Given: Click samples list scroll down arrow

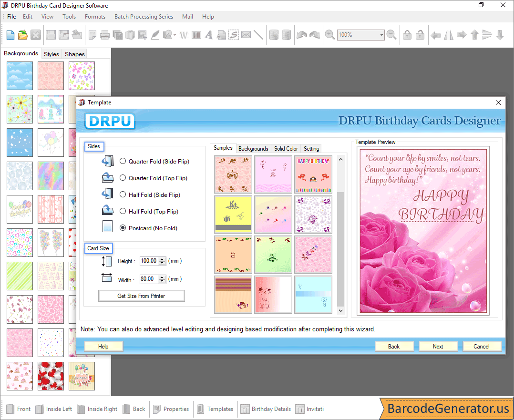Looking at the screenshot, I should coord(340,310).
